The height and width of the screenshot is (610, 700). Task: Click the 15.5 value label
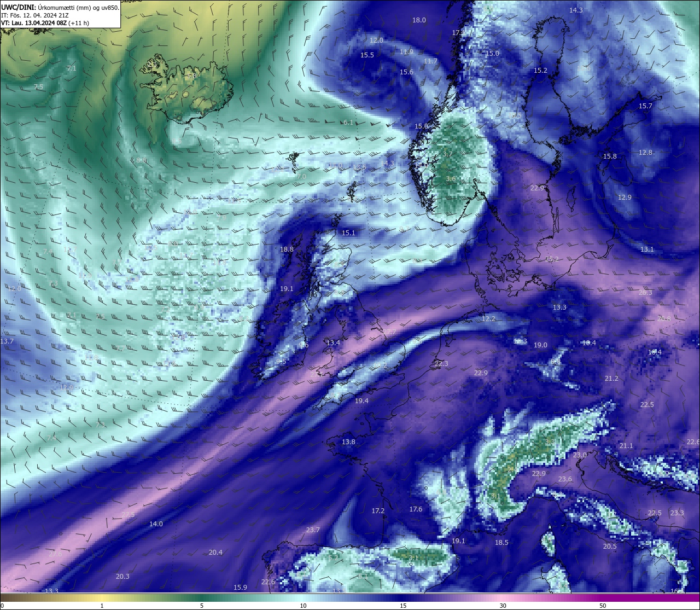coord(367,55)
